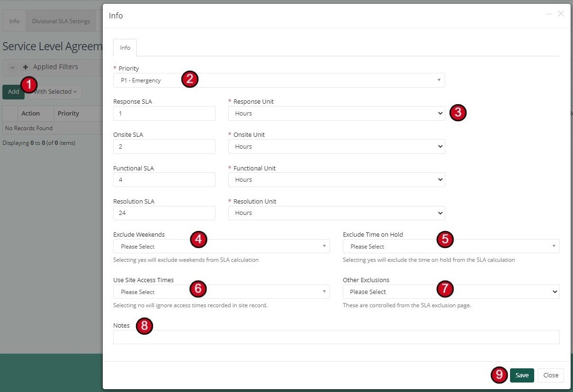Open the Onsite Unit dropdown
This screenshot has height=392, width=573.
click(336, 147)
